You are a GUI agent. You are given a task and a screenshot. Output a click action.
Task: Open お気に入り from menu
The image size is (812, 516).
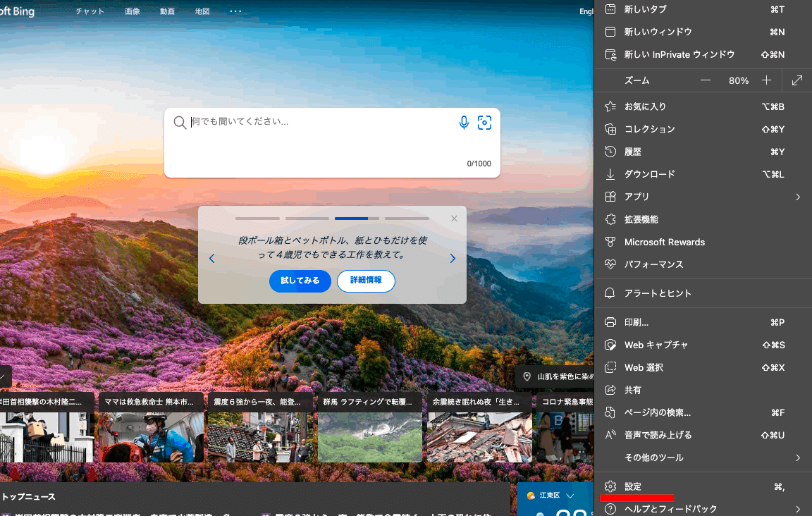703,106
